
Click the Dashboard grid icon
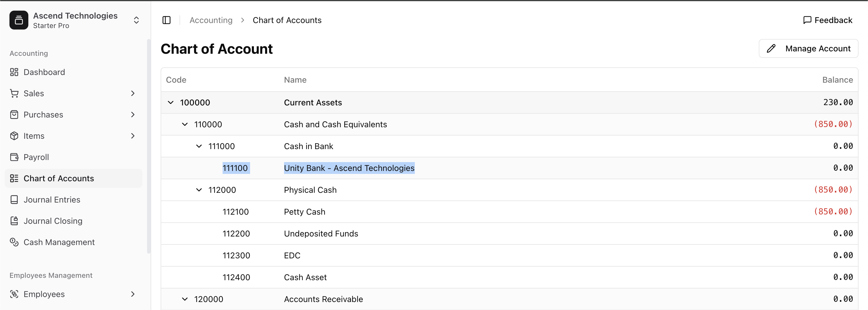click(14, 72)
